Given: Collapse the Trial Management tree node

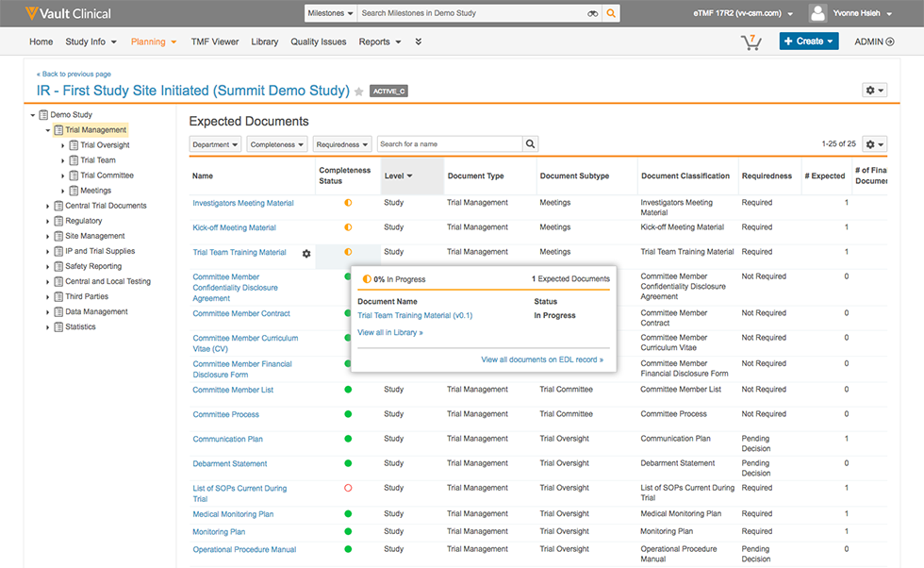Looking at the screenshot, I should point(48,130).
